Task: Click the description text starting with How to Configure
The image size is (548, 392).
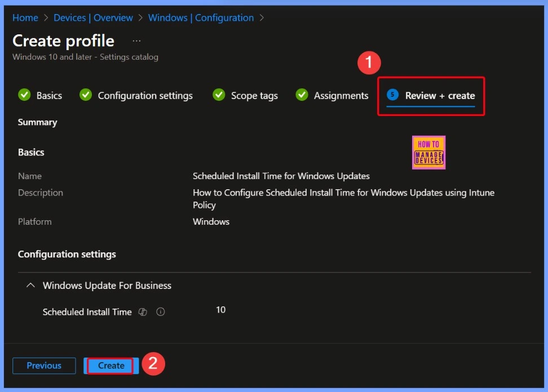Action: coord(343,199)
